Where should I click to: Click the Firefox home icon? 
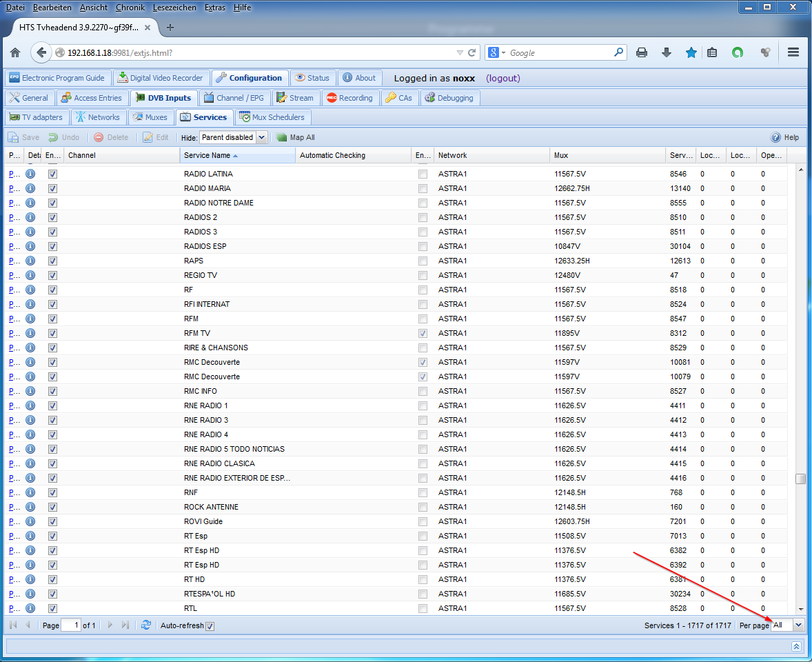(16, 52)
